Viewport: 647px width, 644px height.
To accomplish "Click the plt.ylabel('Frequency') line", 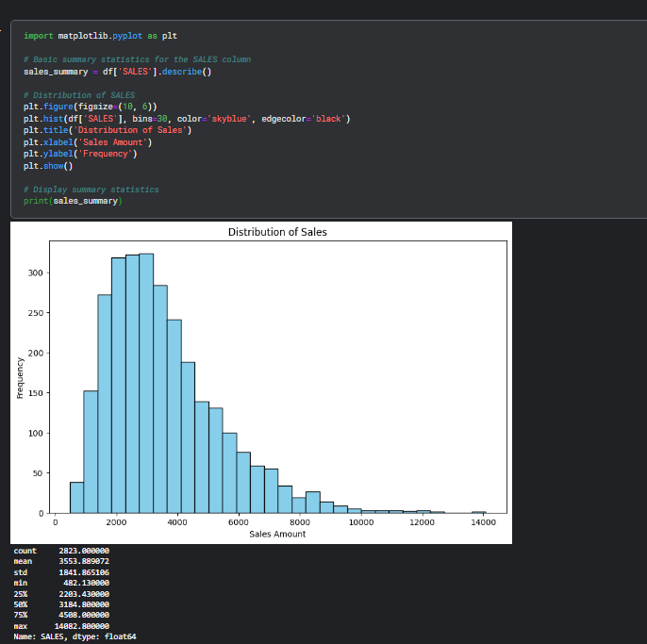I will tap(80, 154).
